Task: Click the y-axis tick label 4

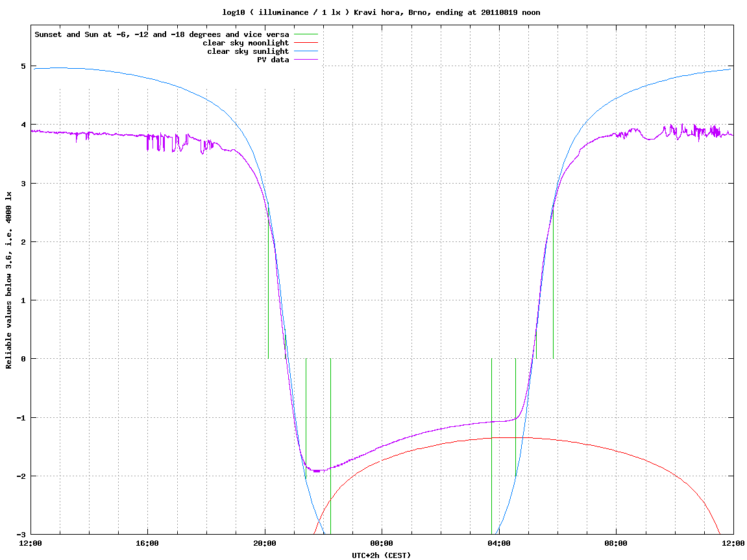Action: click(23, 125)
